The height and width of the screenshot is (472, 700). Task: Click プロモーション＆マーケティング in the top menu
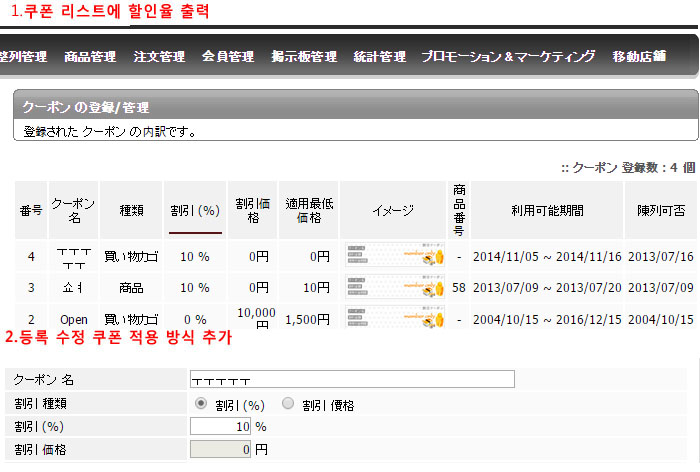pos(508,57)
